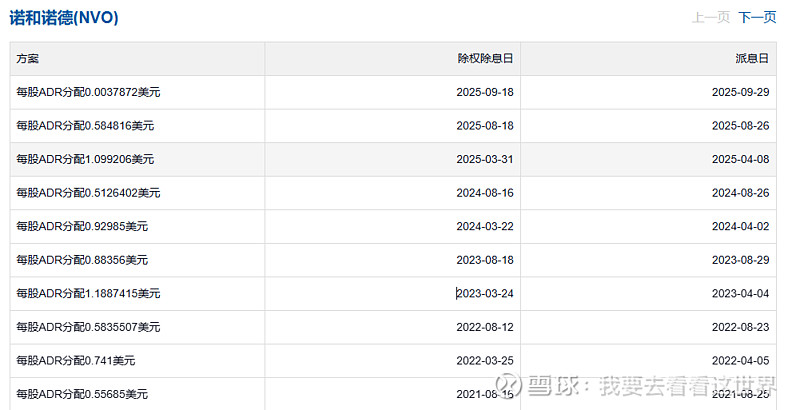The width and height of the screenshot is (800, 410).
Task: Click the 2025-04-08 payout date cell
Action: (x=740, y=159)
